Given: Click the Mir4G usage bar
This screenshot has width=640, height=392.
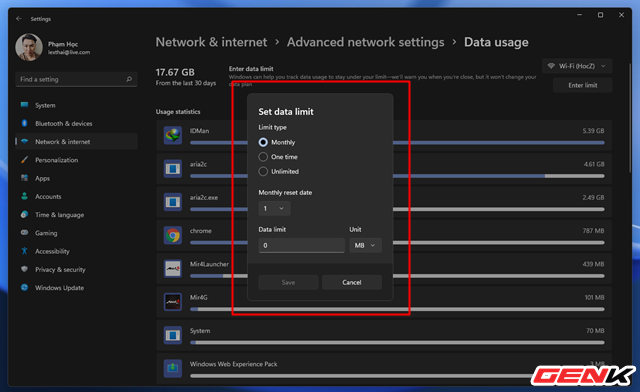Looking at the screenshot, I should 397,310.
